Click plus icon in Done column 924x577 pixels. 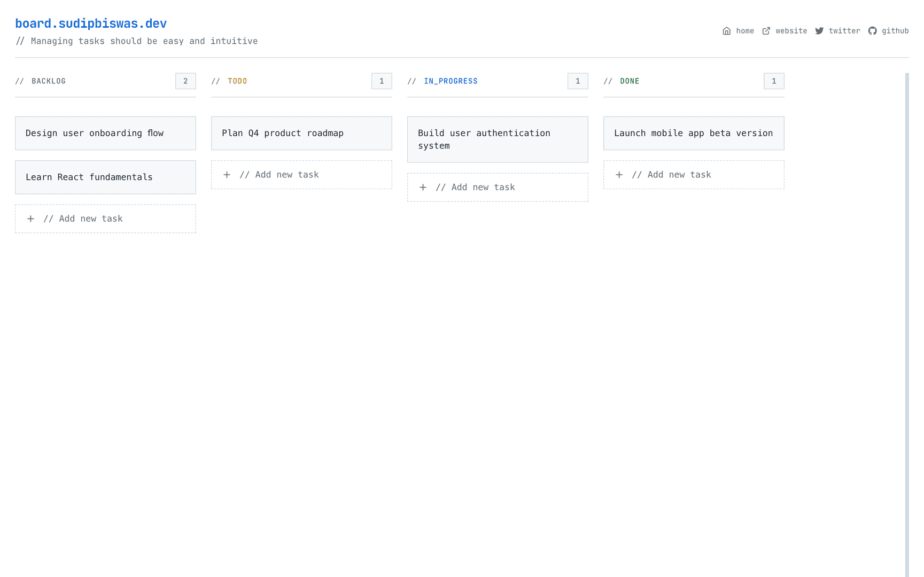click(619, 175)
